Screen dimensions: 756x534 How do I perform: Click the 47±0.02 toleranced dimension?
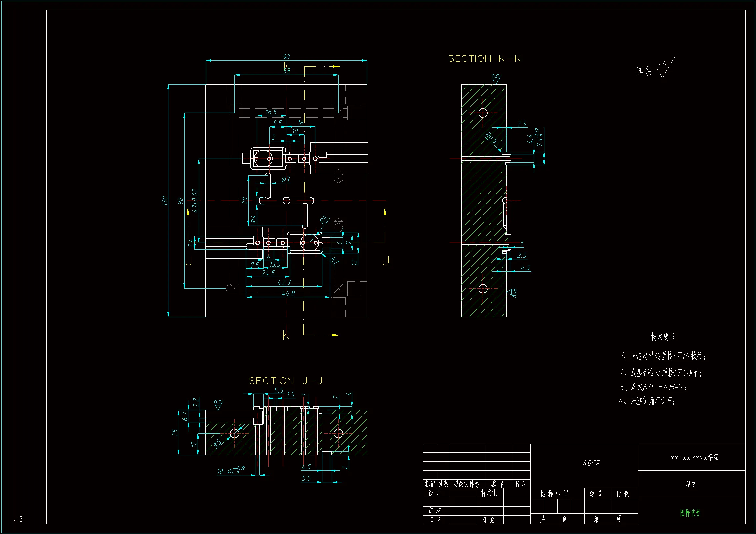pos(195,201)
